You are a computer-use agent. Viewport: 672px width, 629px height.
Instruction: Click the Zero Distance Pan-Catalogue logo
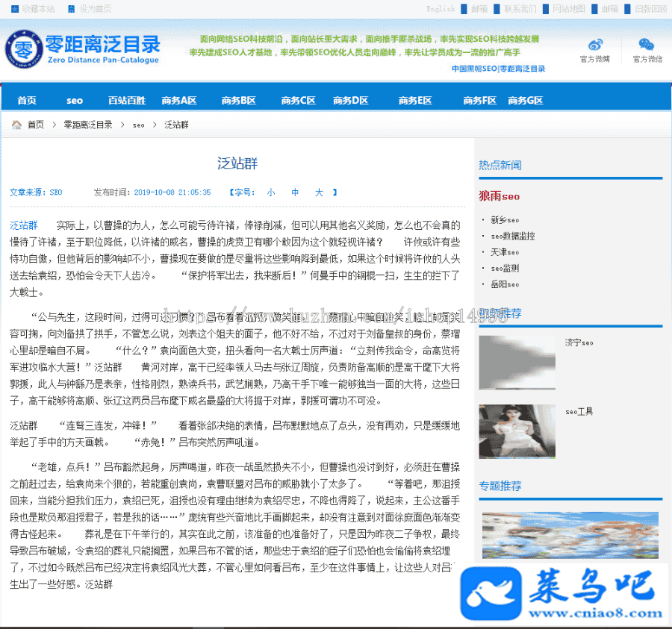[x=82, y=49]
